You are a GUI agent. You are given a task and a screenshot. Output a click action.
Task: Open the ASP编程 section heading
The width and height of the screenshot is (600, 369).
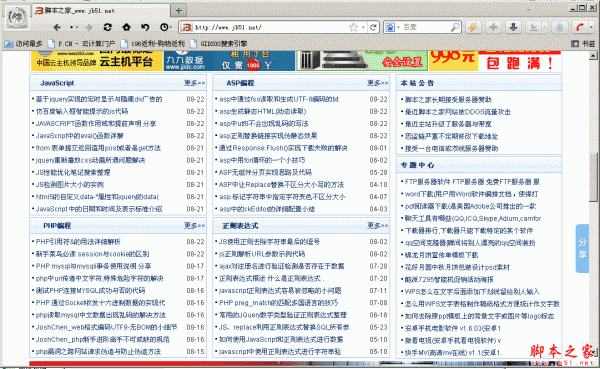coord(240,83)
